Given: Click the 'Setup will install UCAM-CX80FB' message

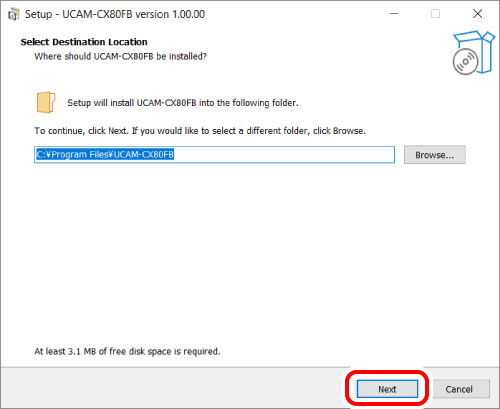Looking at the screenshot, I should coord(183,103).
